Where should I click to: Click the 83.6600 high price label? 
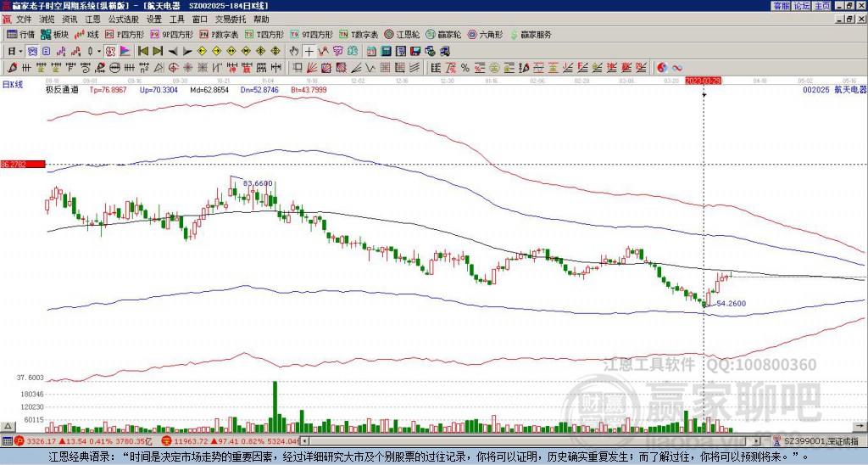click(258, 183)
